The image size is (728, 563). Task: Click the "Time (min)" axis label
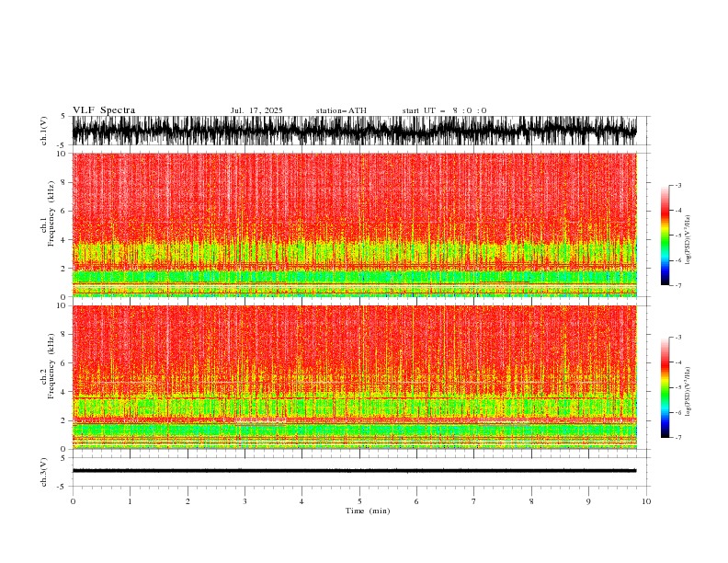point(368,511)
